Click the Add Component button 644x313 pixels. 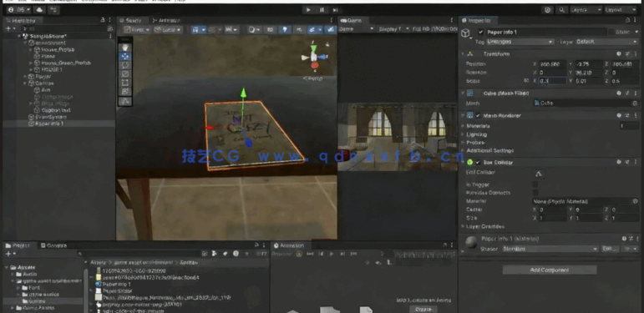[550, 270]
